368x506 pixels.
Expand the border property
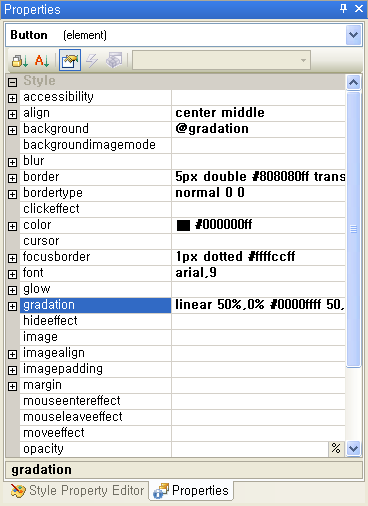point(12,178)
